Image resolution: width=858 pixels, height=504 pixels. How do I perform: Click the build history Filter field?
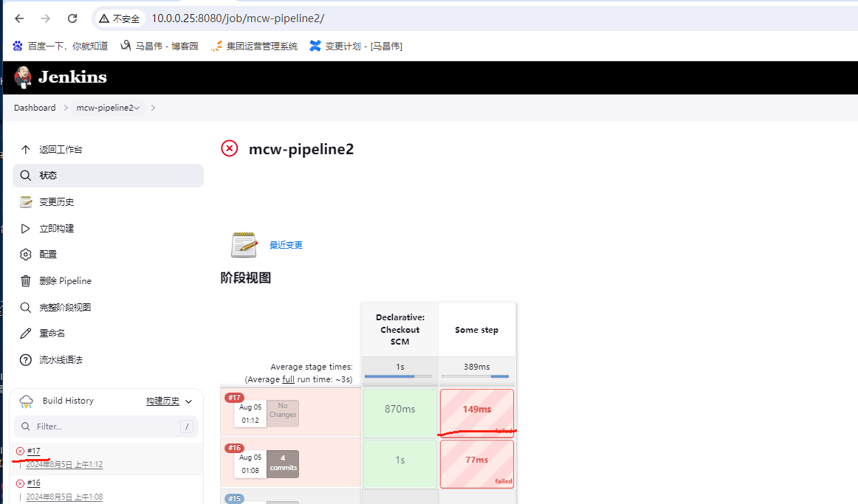(106, 427)
